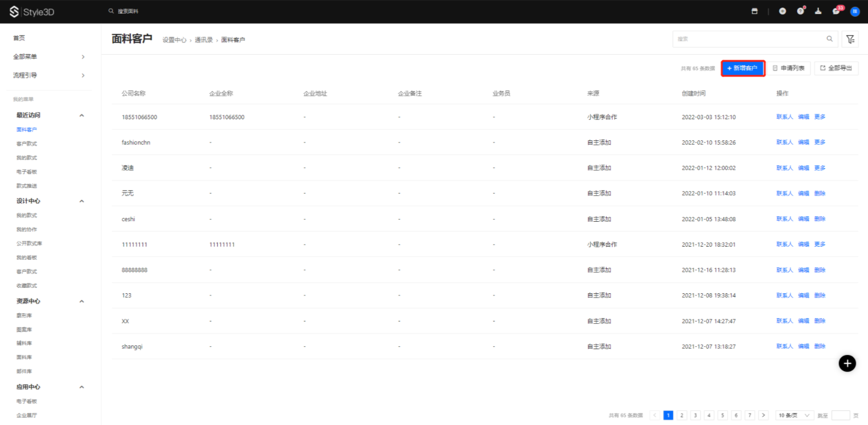Open the filter funnel icon

tap(850, 39)
